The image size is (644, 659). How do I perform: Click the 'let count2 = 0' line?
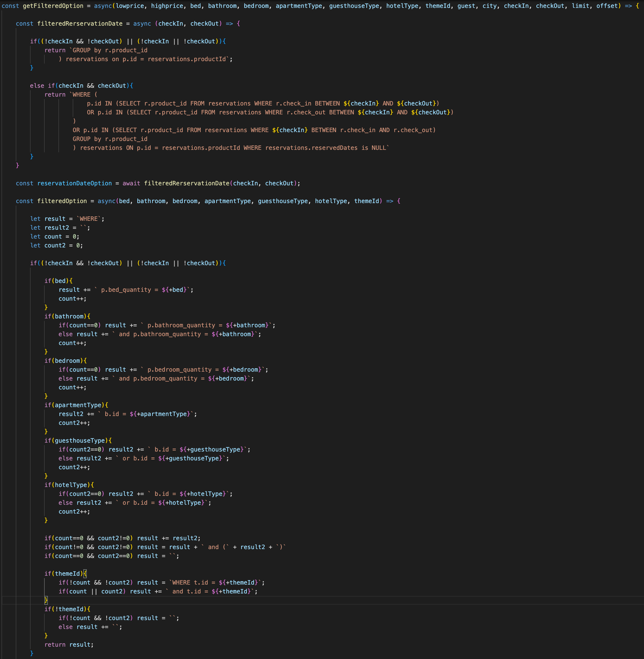[x=56, y=245]
